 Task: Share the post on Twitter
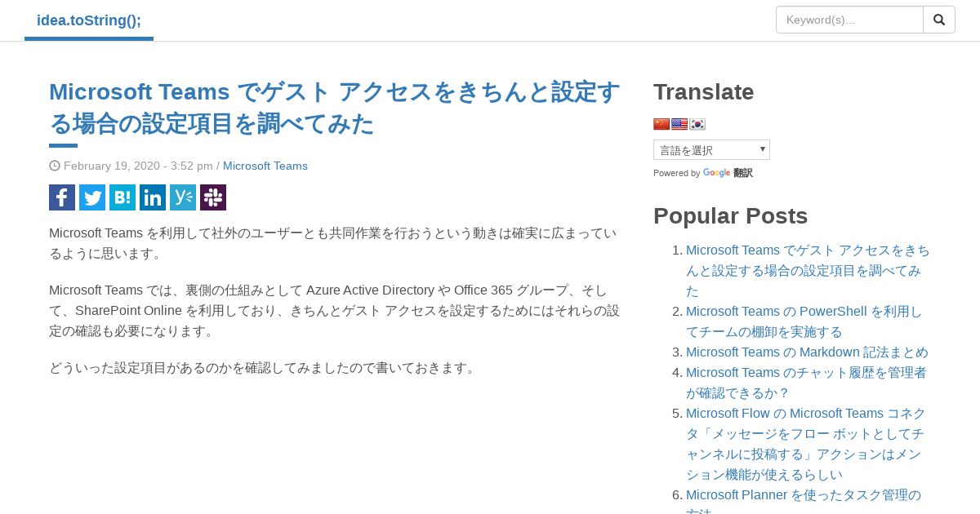click(x=92, y=197)
